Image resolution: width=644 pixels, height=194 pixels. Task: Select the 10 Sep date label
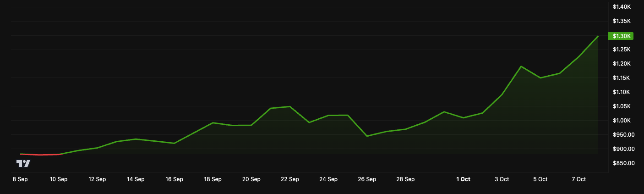[59, 179]
